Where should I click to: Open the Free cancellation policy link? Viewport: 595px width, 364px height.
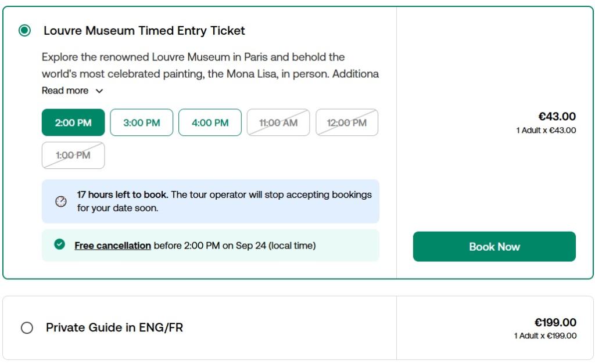[x=113, y=246]
